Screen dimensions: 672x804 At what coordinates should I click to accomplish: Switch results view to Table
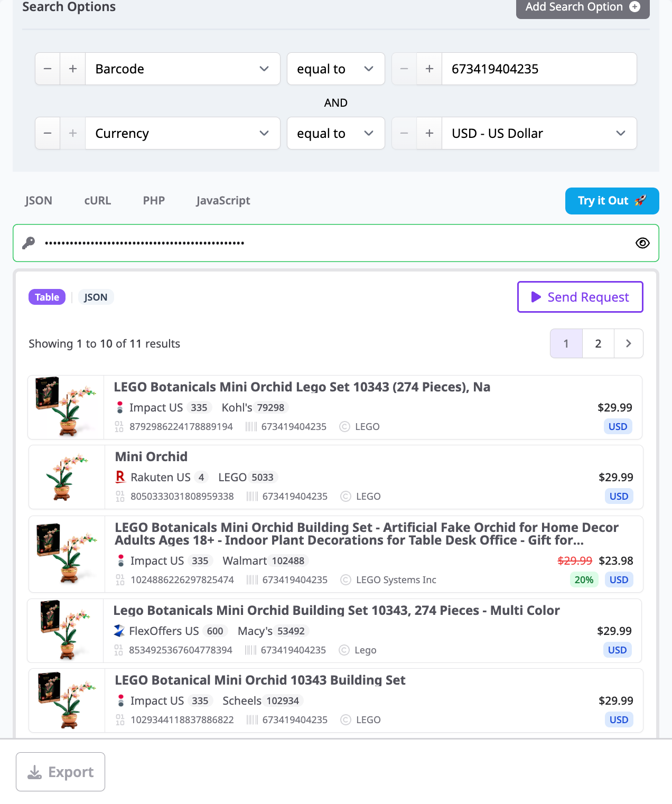pos(47,297)
